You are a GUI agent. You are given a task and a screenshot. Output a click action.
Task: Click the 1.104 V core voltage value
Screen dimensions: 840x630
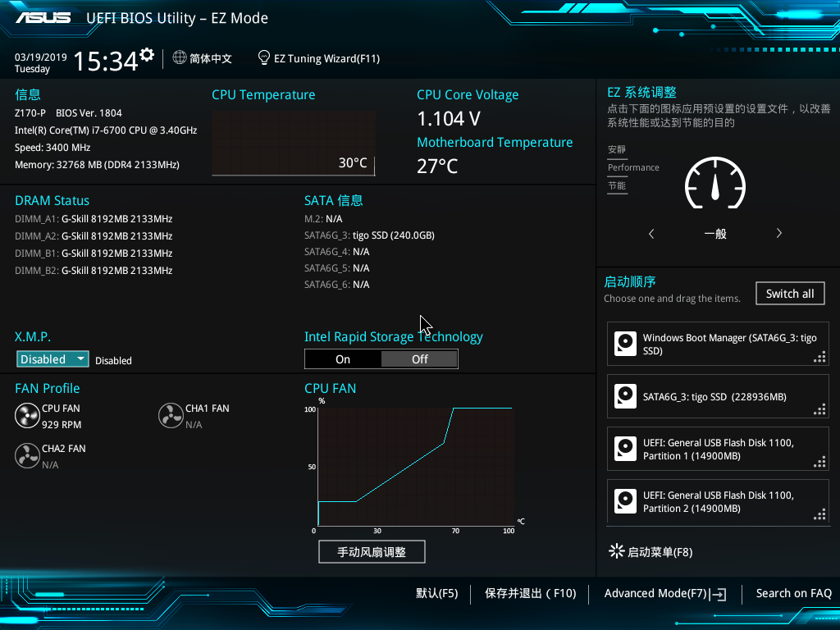click(449, 119)
